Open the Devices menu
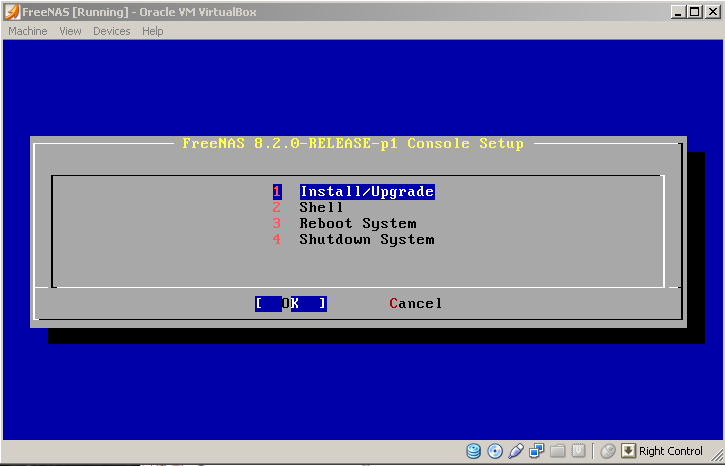The width and height of the screenshot is (725, 466). click(111, 31)
